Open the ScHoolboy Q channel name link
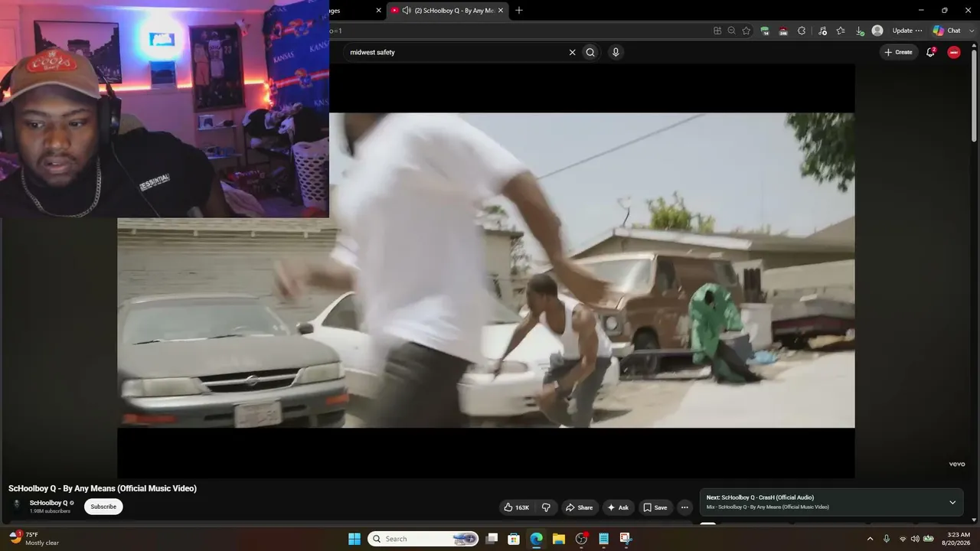980x551 pixels. (x=48, y=503)
